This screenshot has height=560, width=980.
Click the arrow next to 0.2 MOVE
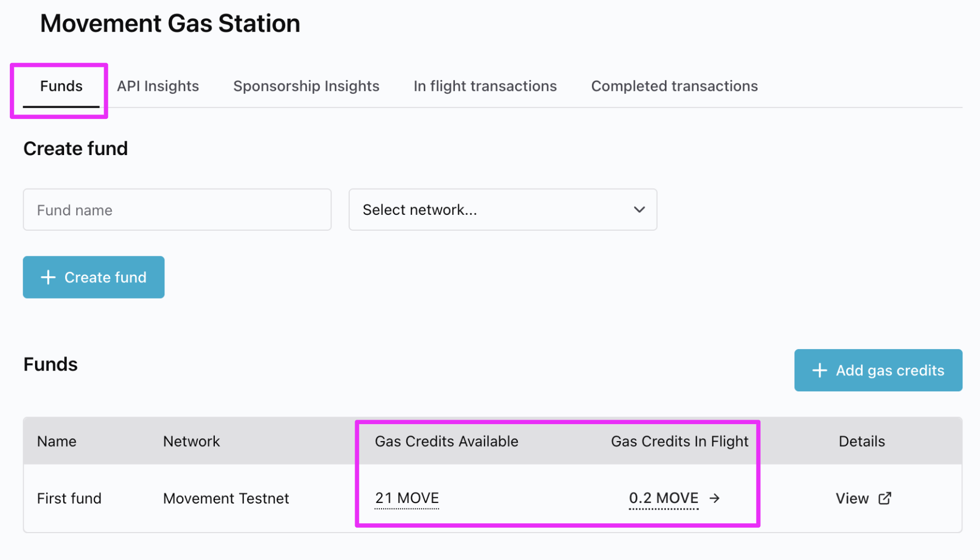(715, 498)
